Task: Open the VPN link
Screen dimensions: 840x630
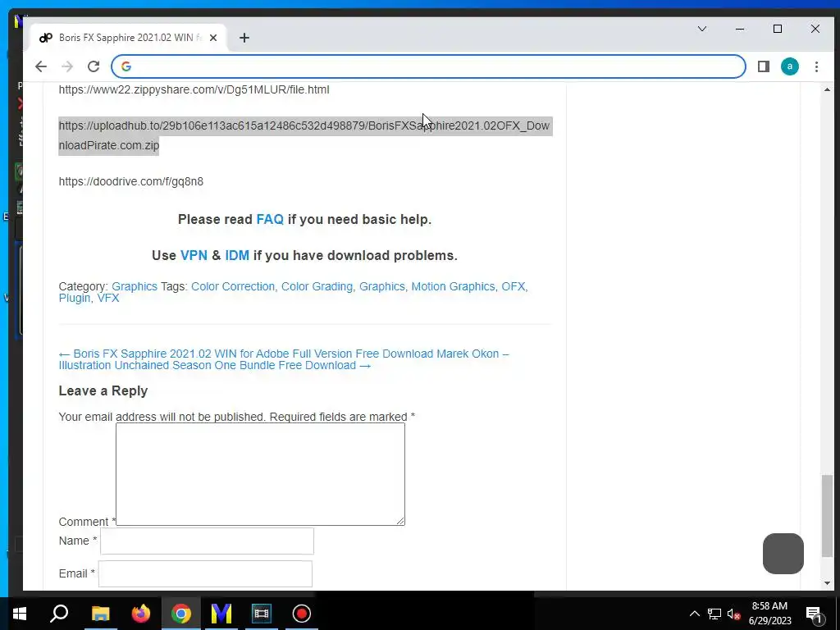Action: [x=194, y=256]
